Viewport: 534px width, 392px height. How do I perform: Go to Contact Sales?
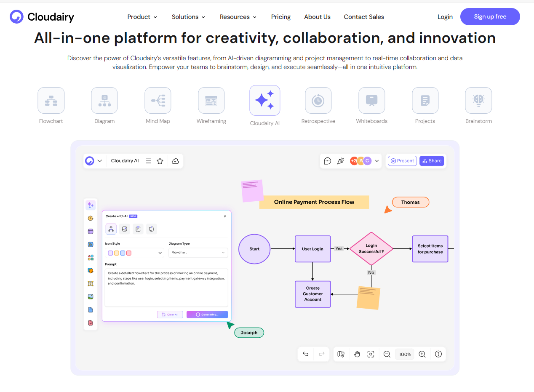[x=364, y=17]
